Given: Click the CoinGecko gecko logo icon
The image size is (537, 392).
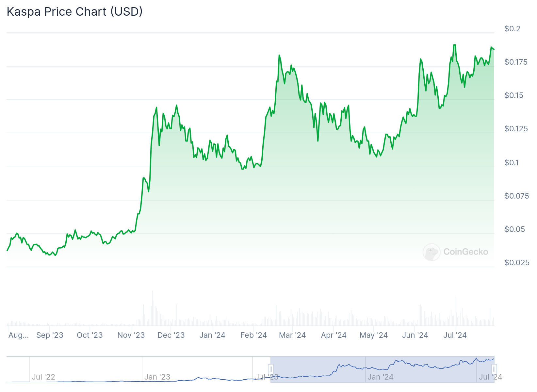Looking at the screenshot, I should 431,252.
